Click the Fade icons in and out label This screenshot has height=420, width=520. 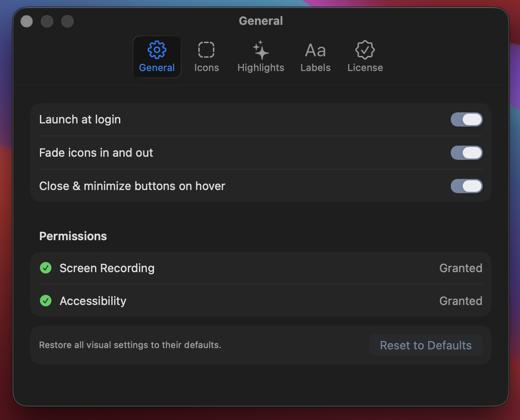tap(96, 153)
